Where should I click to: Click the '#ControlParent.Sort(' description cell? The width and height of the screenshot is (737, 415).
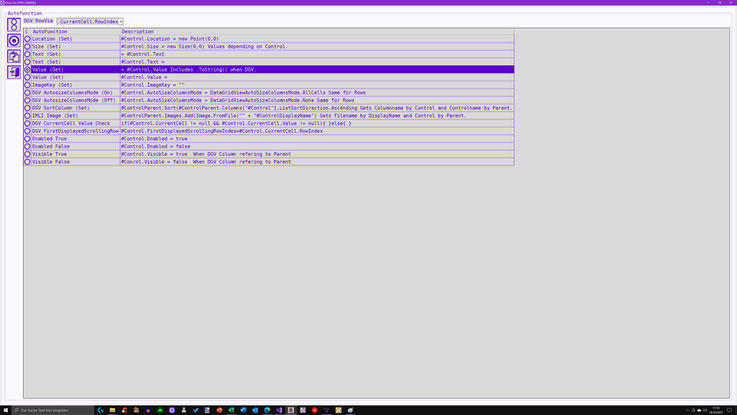coord(317,108)
